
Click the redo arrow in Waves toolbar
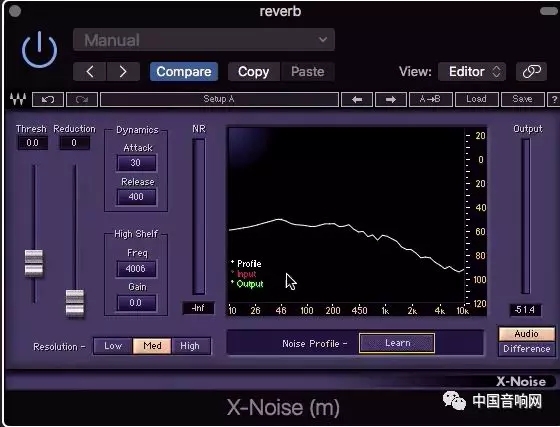(x=82, y=99)
